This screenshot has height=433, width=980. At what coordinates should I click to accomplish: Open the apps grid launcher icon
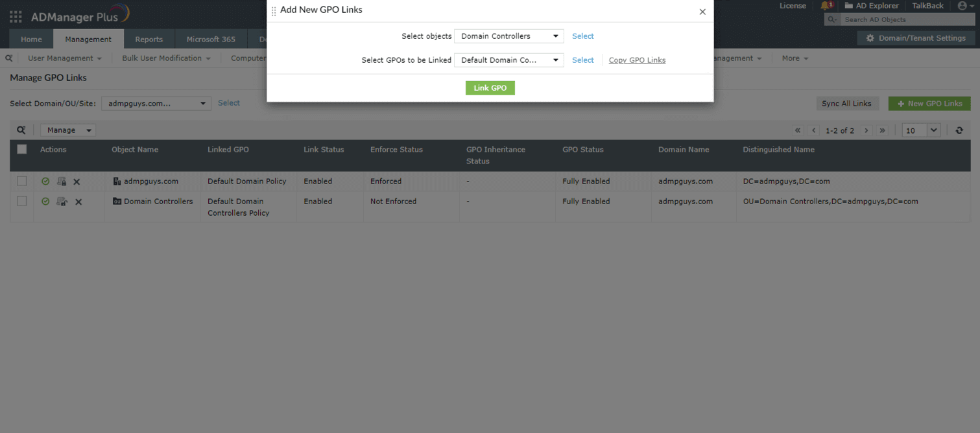coord(16,16)
